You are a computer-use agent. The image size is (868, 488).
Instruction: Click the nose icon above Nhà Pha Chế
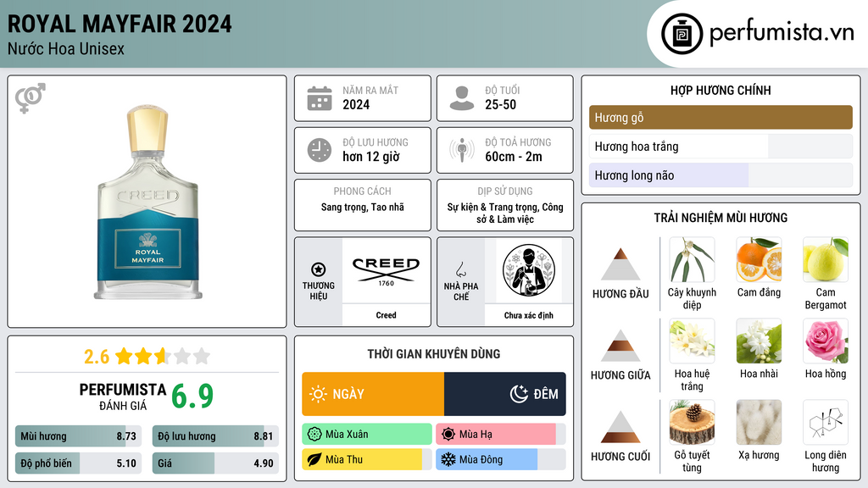(x=460, y=269)
